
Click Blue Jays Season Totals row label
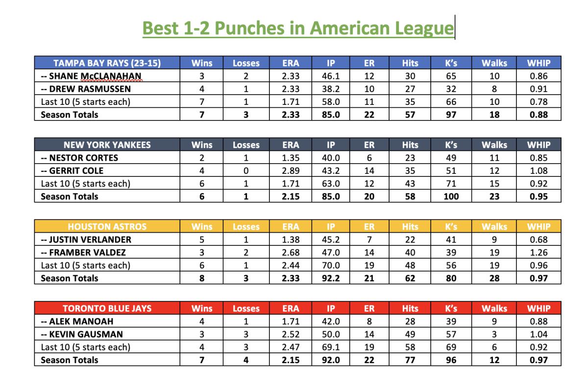[x=70, y=360]
